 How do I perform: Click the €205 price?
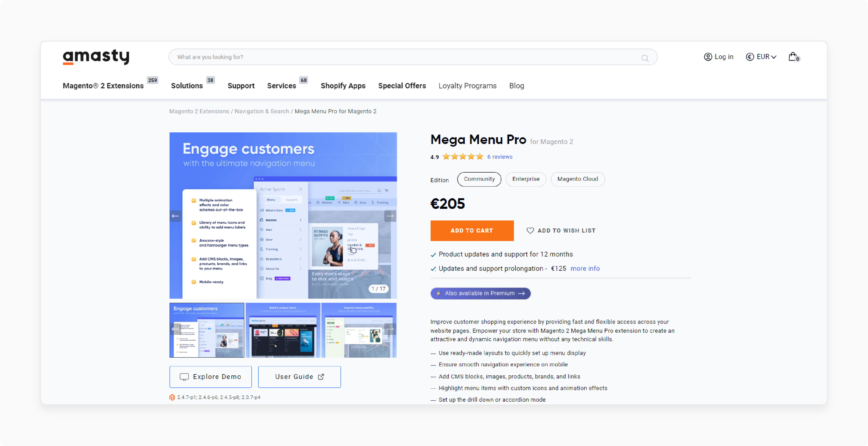pos(448,204)
